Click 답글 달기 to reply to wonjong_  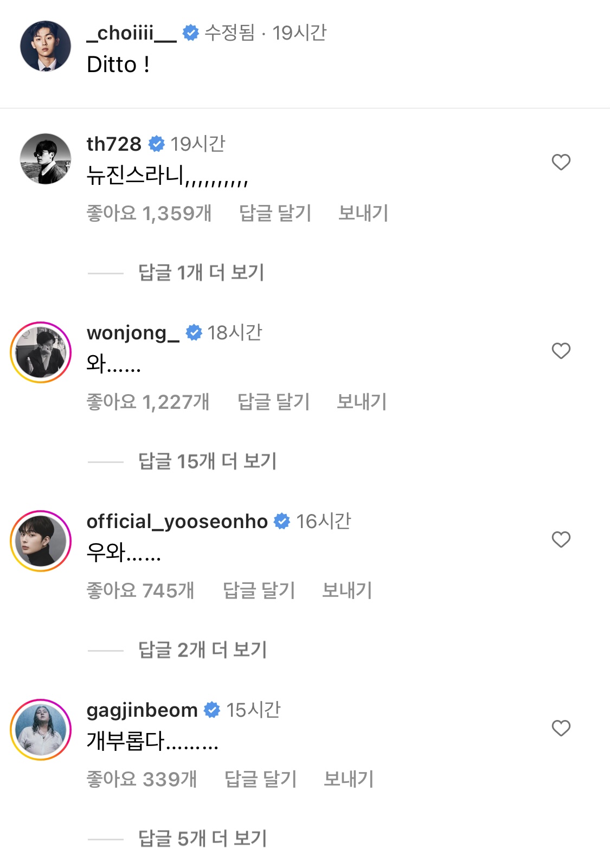[273, 401]
